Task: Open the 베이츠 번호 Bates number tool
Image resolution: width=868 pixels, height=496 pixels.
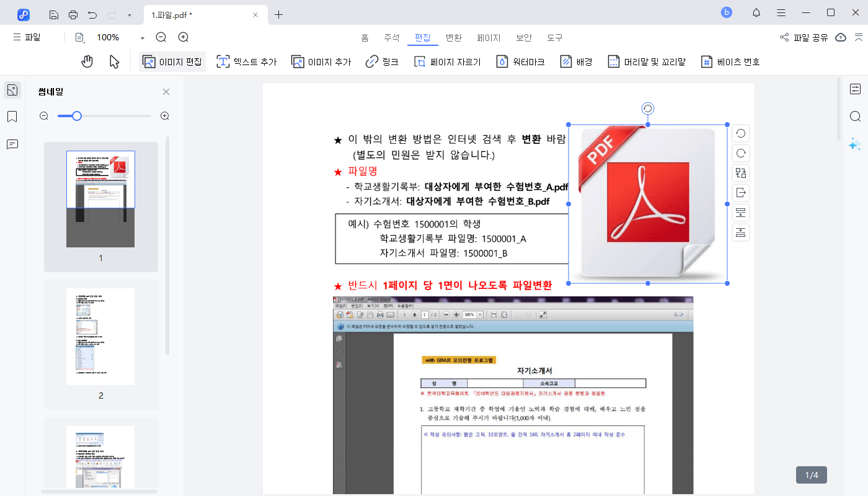Action: tap(730, 61)
